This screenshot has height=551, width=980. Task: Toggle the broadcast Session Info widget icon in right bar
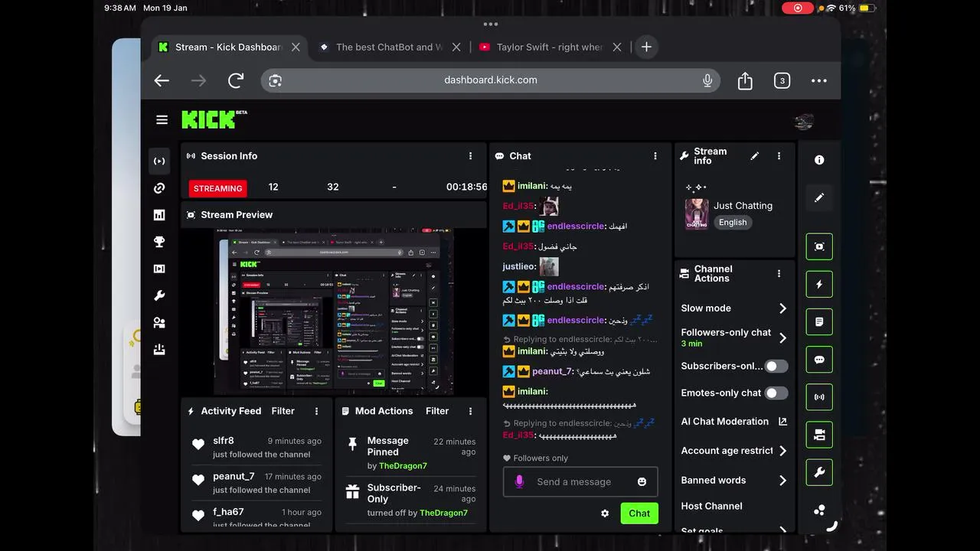pos(819,397)
